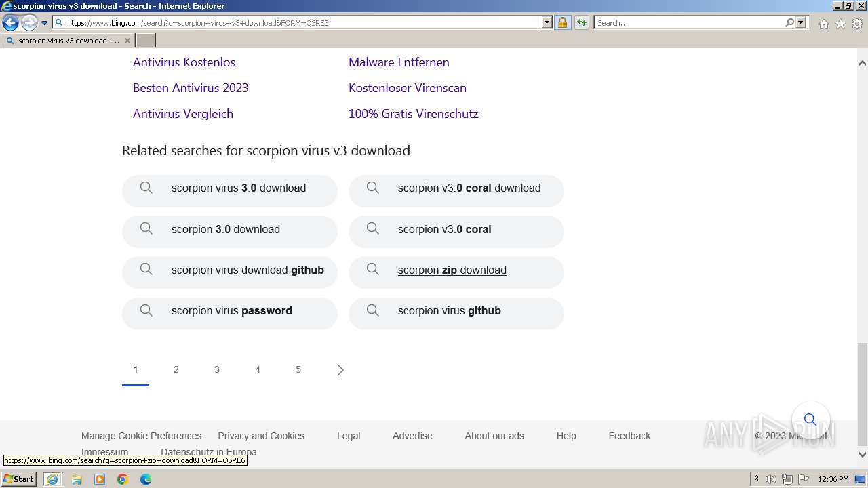The image size is (868, 488).
Task: Search scorpion virus password suggestion
Action: click(x=230, y=312)
